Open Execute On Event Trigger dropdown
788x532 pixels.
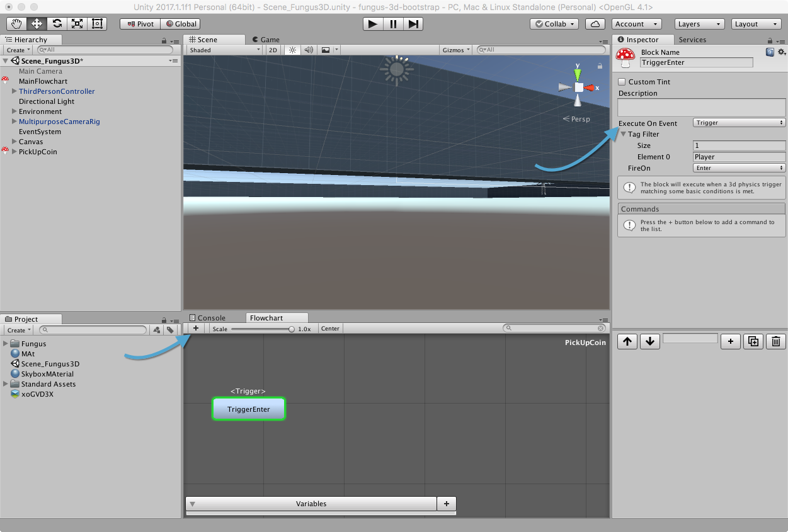[739, 123]
